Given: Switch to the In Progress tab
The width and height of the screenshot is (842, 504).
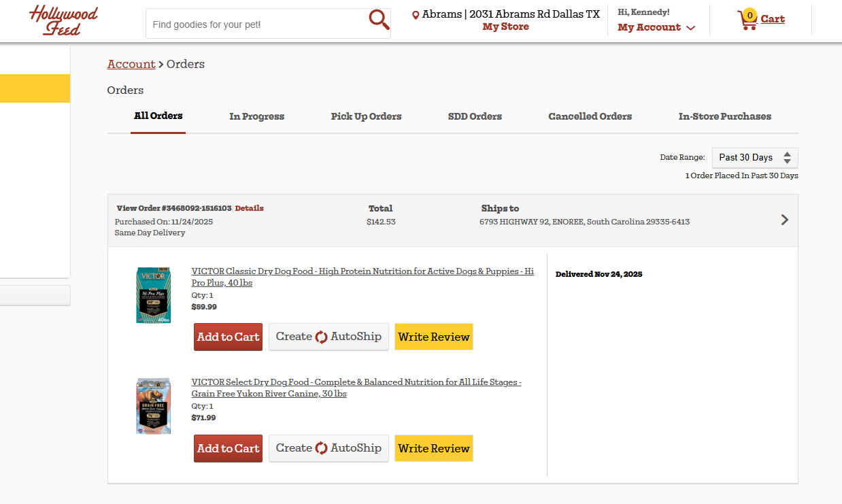Looking at the screenshot, I should pyautogui.click(x=256, y=116).
